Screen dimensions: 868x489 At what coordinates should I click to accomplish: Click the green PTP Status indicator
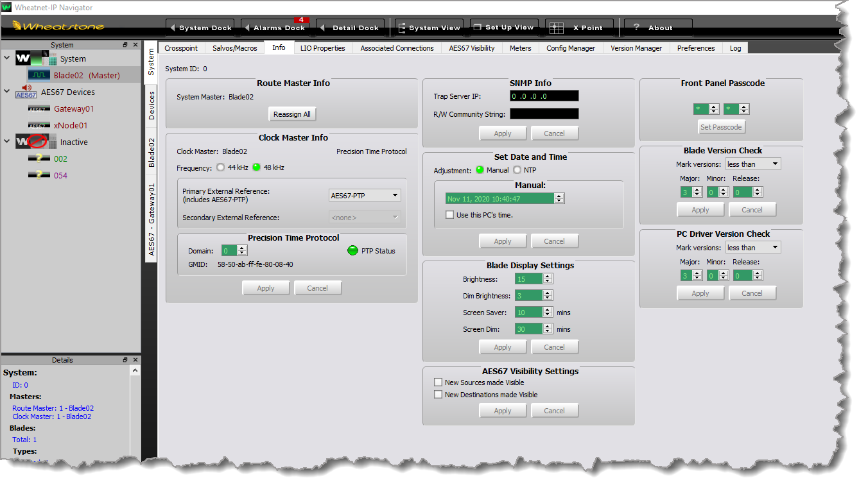coord(352,251)
